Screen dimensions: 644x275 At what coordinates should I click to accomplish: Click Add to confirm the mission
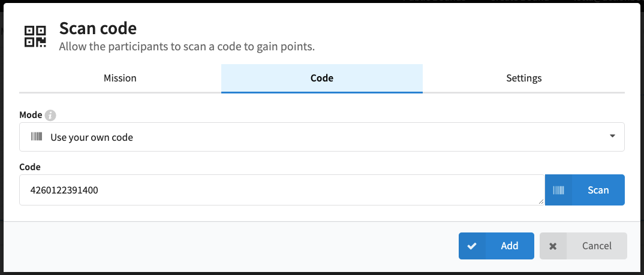click(496, 246)
